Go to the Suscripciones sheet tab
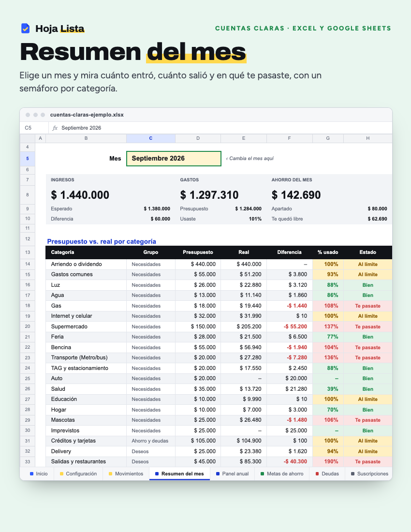 pos(369,473)
